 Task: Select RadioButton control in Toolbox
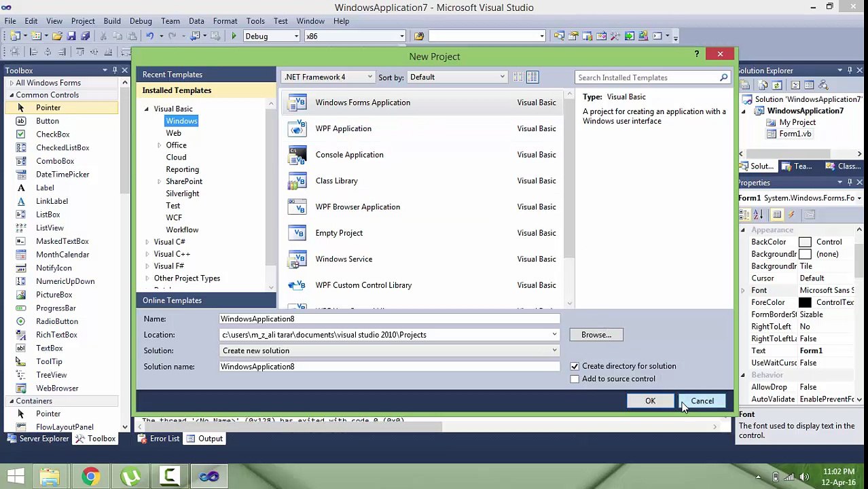[x=57, y=321]
